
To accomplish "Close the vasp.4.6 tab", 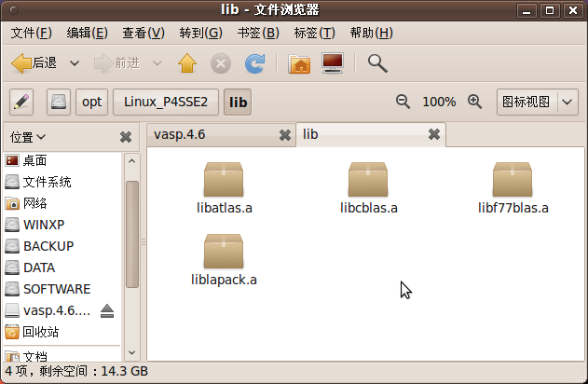I will (x=285, y=135).
